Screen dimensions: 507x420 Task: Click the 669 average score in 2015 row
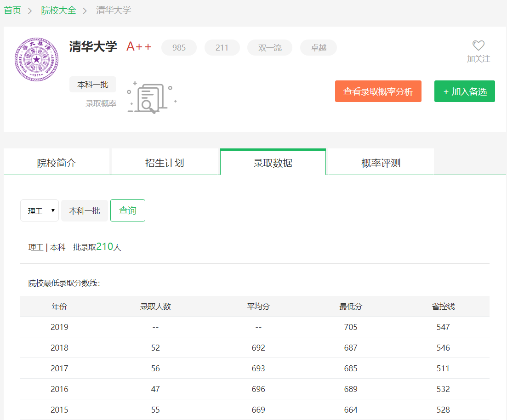coord(258,409)
